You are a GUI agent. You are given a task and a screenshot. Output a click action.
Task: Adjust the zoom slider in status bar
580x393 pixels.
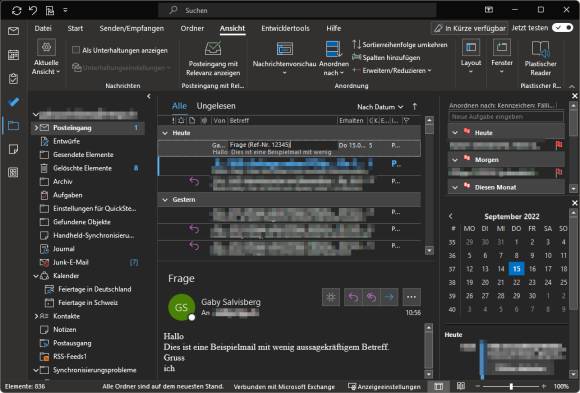click(511, 386)
